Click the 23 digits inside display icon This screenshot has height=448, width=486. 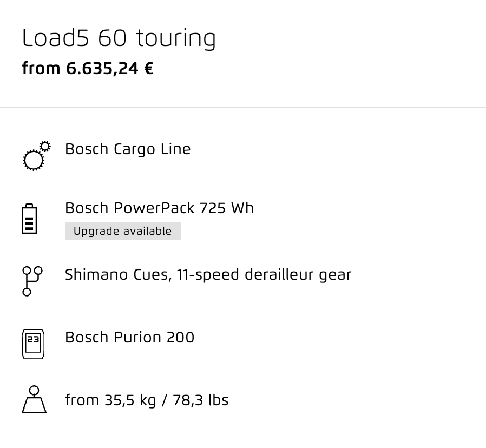[x=33, y=340]
